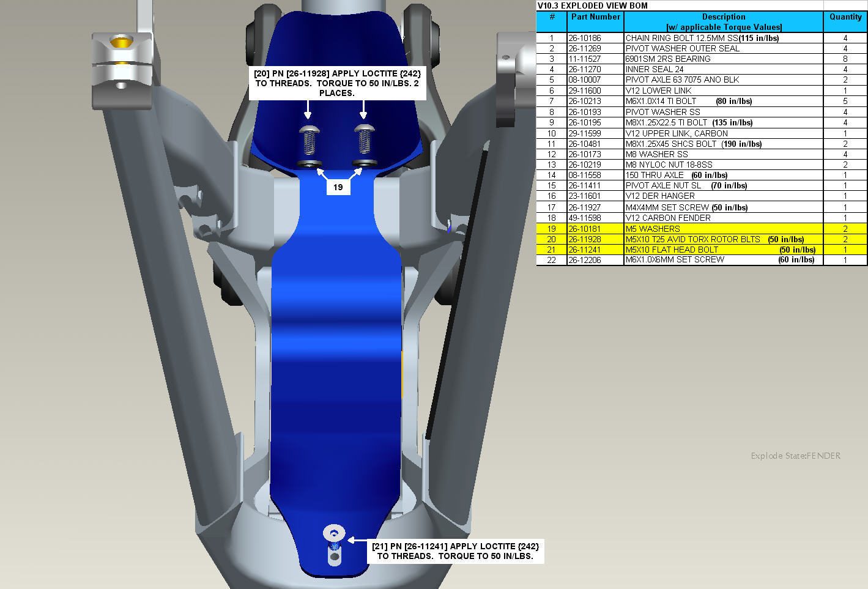The image size is (868, 589).
Task: Click the [20] PN 26-11928 Loctite callout
Action: pyautogui.click(x=337, y=83)
